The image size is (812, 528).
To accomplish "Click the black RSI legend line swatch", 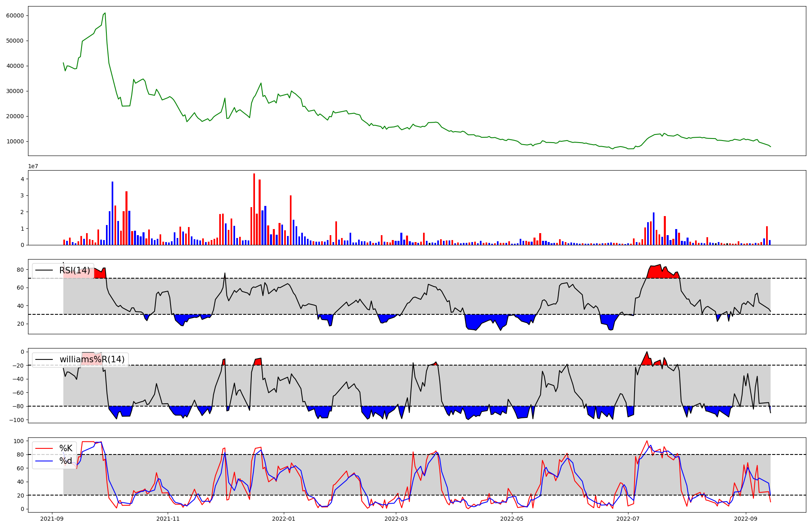I will coord(44,270).
